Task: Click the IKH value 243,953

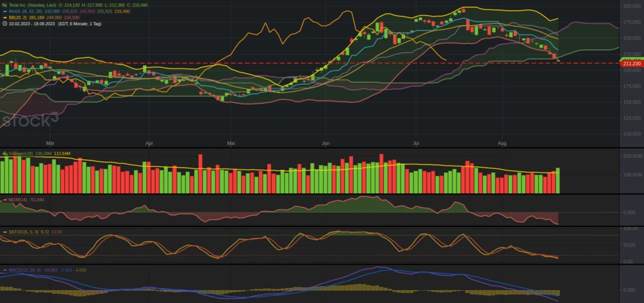Action: click(87, 12)
